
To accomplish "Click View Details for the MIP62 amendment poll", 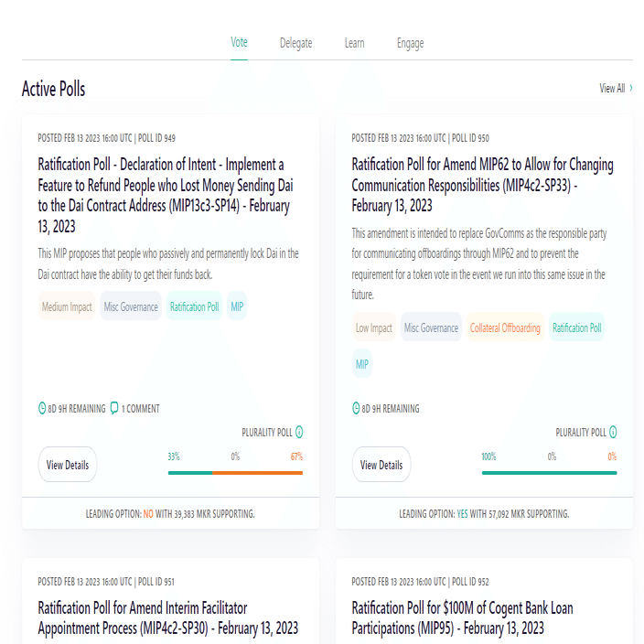I will click(x=381, y=465).
